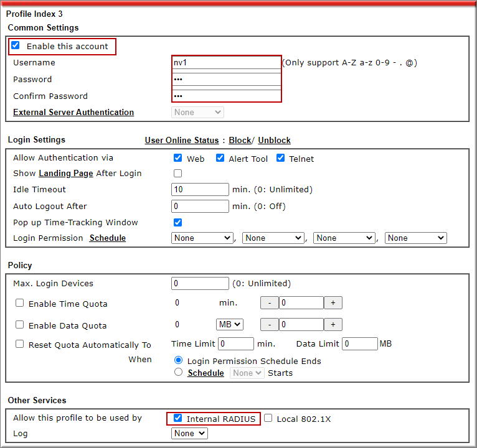
Task: Open the Log dropdown
Action: [189, 434]
